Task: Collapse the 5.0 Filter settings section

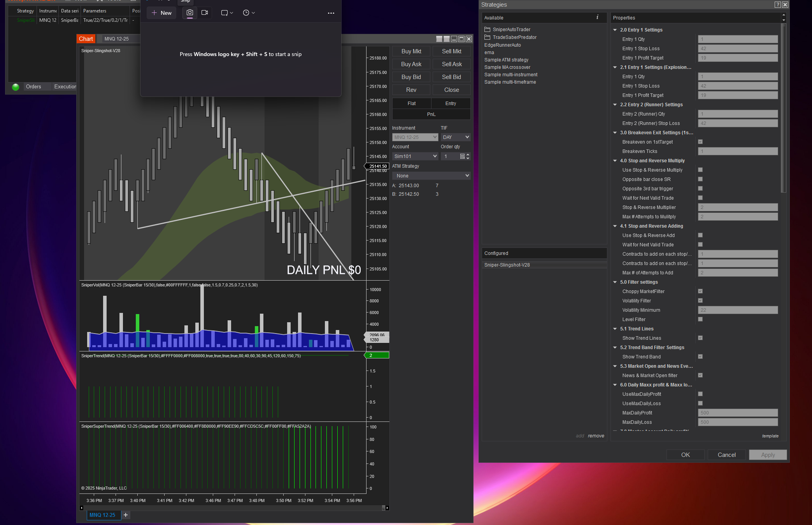Action: pos(615,282)
